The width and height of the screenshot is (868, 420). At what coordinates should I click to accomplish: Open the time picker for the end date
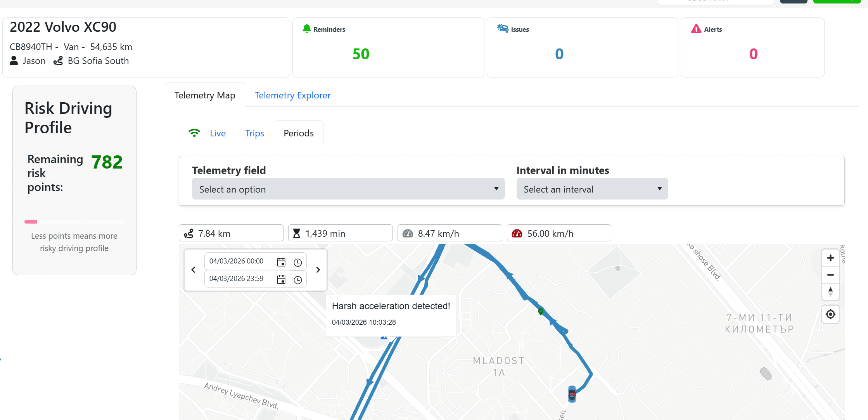coord(298,279)
